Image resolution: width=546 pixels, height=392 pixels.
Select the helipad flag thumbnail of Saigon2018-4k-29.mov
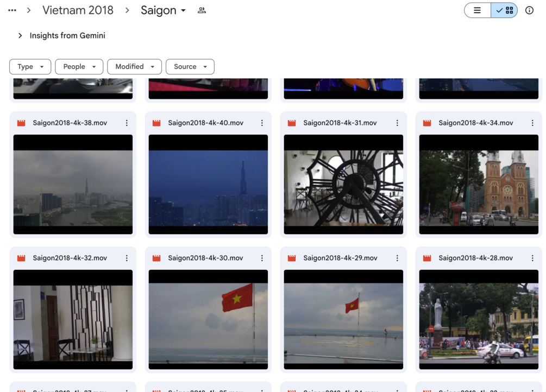pos(344,319)
